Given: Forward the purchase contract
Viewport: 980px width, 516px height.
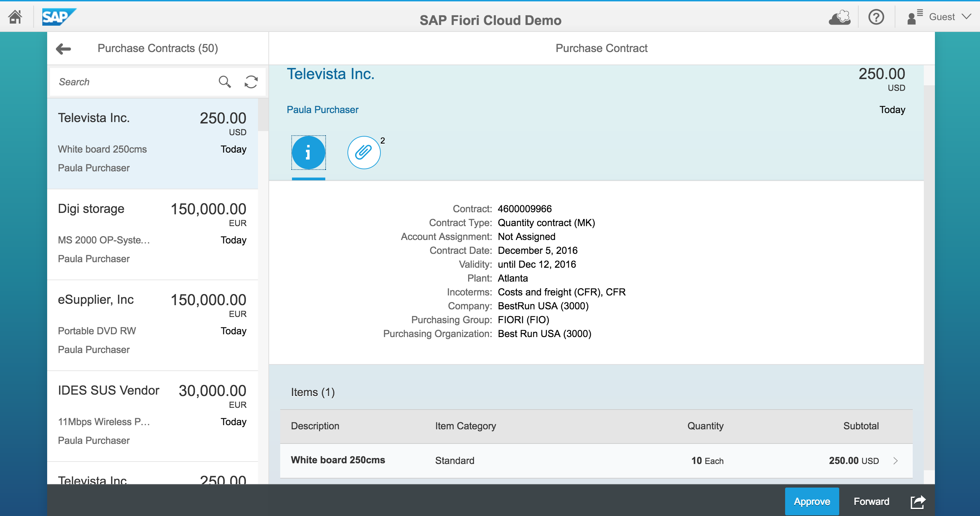Looking at the screenshot, I should 871,501.
